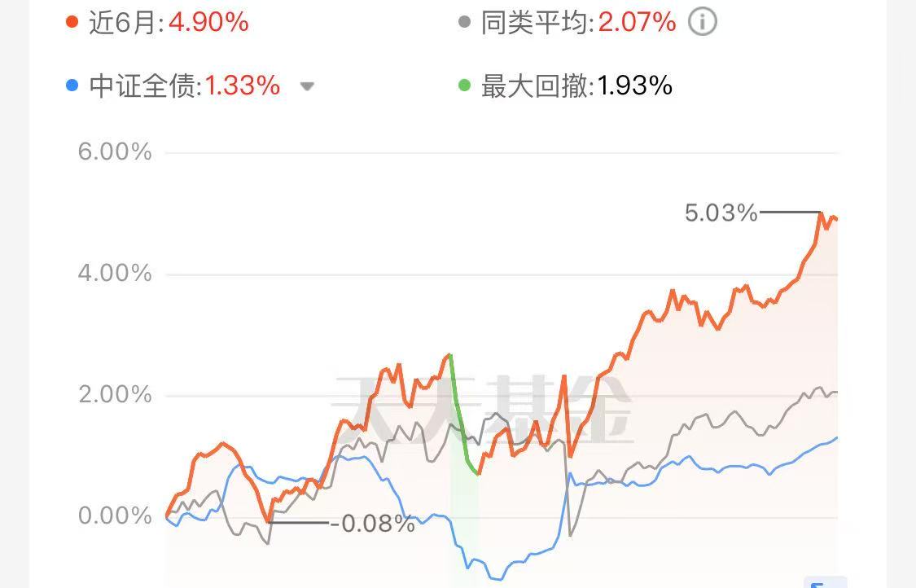Tap the 1.33% benchmark return value
916x588 pixels.
tap(243, 86)
